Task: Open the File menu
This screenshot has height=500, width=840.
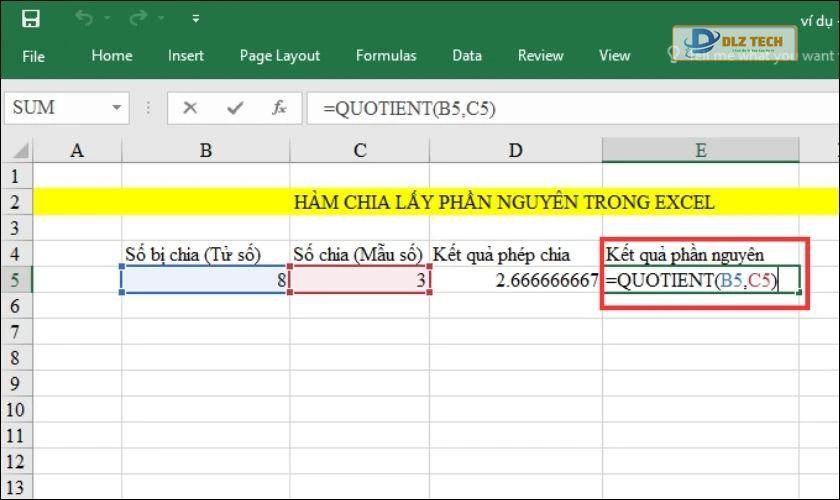Action: (33, 56)
